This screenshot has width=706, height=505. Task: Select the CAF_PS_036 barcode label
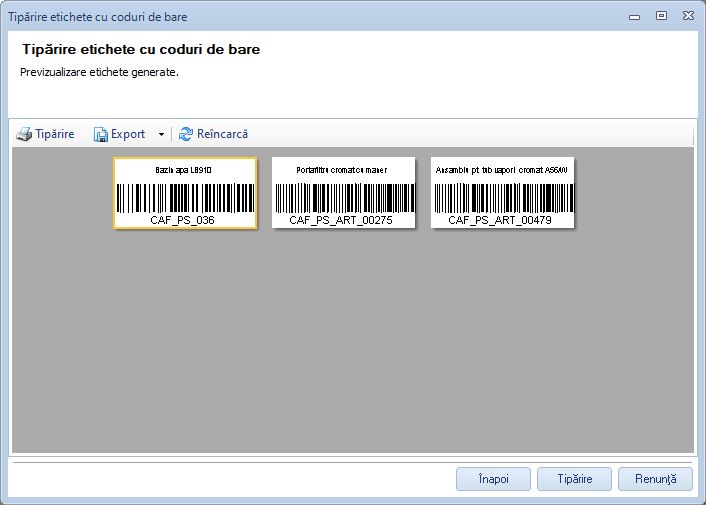pyautogui.click(x=185, y=193)
